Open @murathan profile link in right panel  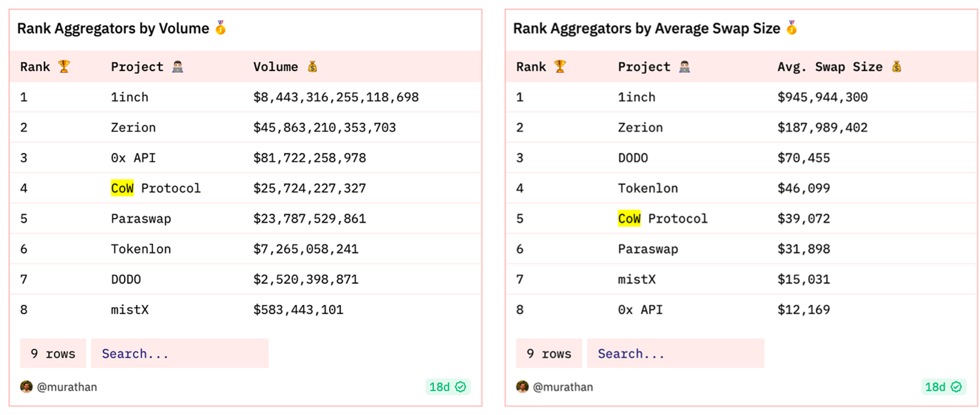563,387
